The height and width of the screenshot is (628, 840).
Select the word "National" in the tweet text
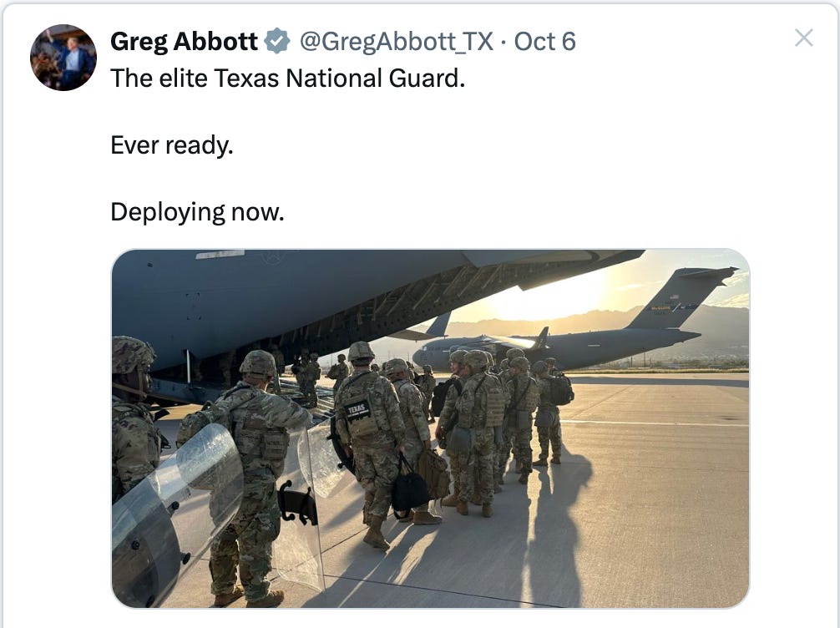tap(334, 78)
